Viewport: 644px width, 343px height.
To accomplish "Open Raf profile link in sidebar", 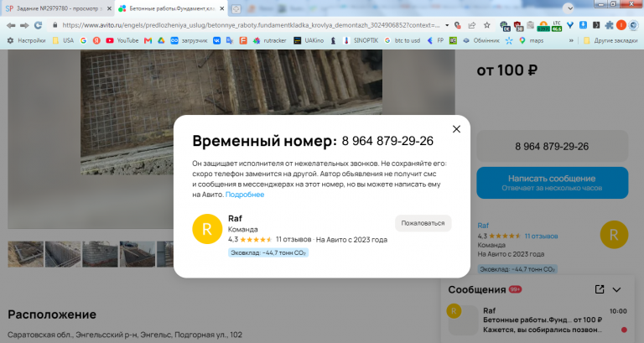I will pyautogui.click(x=483, y=226).
